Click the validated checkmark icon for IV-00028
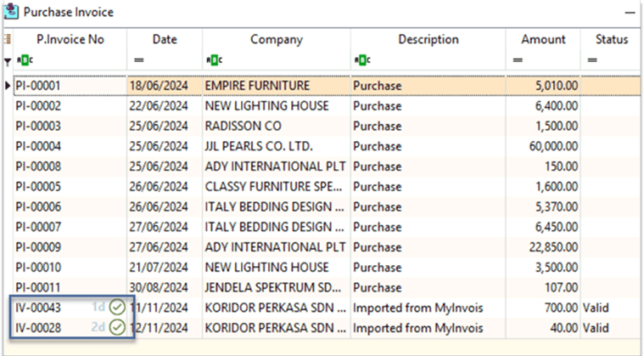 pyautogui.click(x=117, y=327)
